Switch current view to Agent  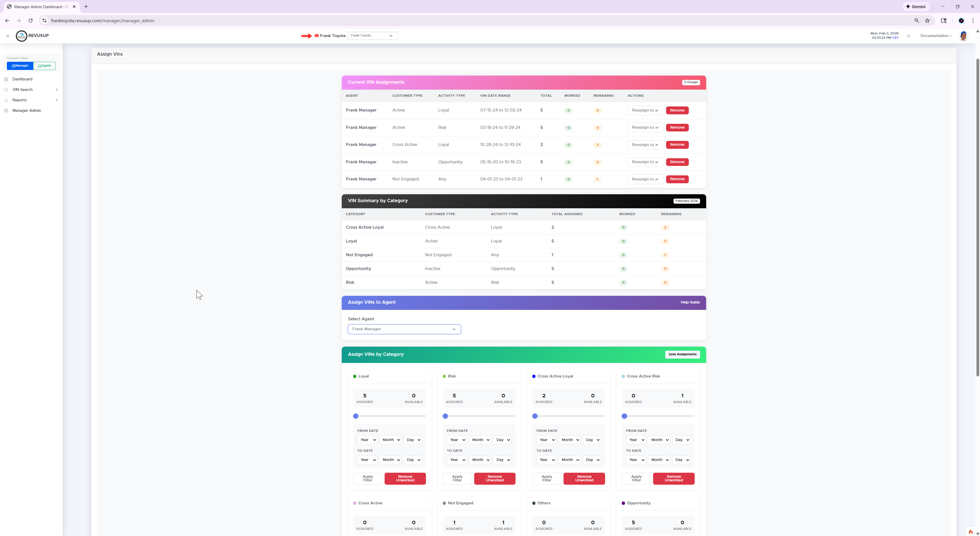44,66
